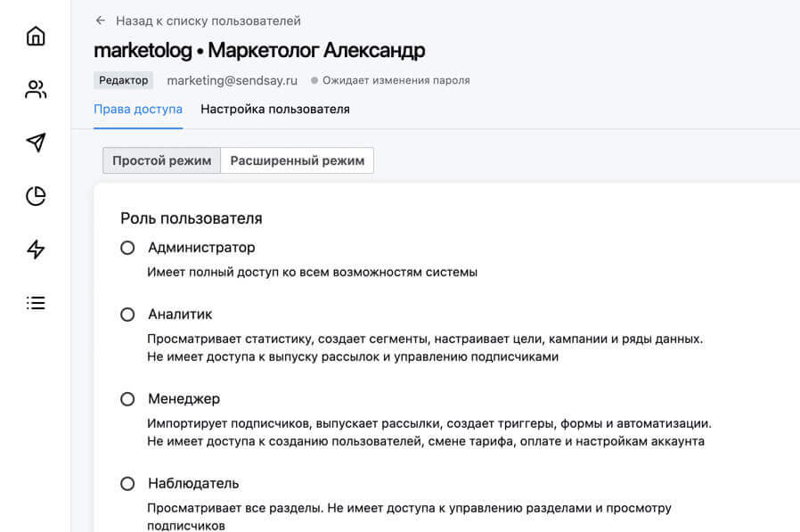This screenshot has height=532, width=800.
Task: Click the Простой режим button
Action: point(160,160)
